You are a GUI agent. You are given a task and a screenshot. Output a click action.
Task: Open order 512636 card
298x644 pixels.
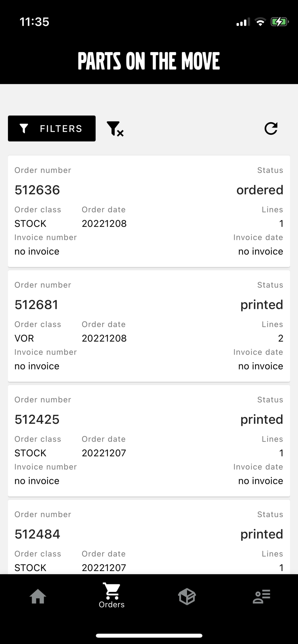[x=149, y=211]
